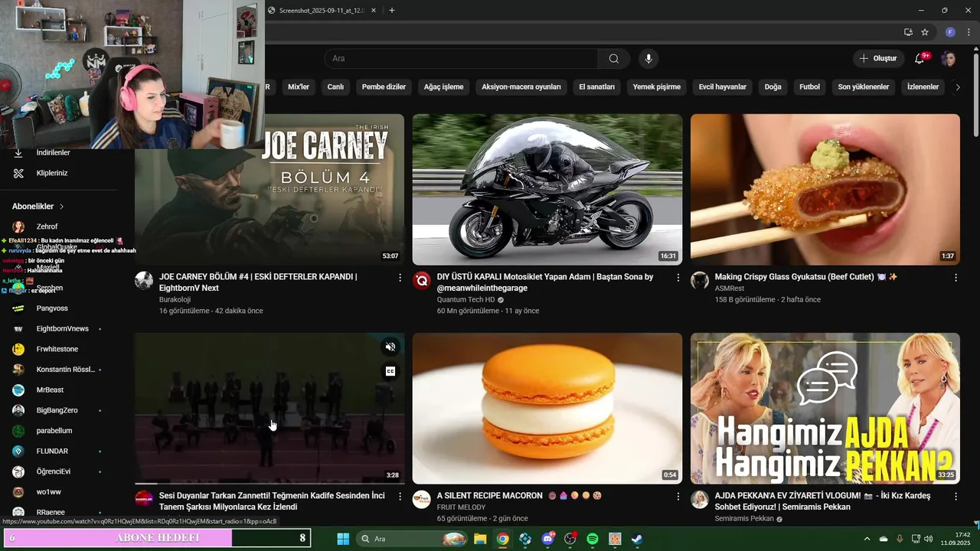
Task: Select the Futbol chip
Action: 809,87
